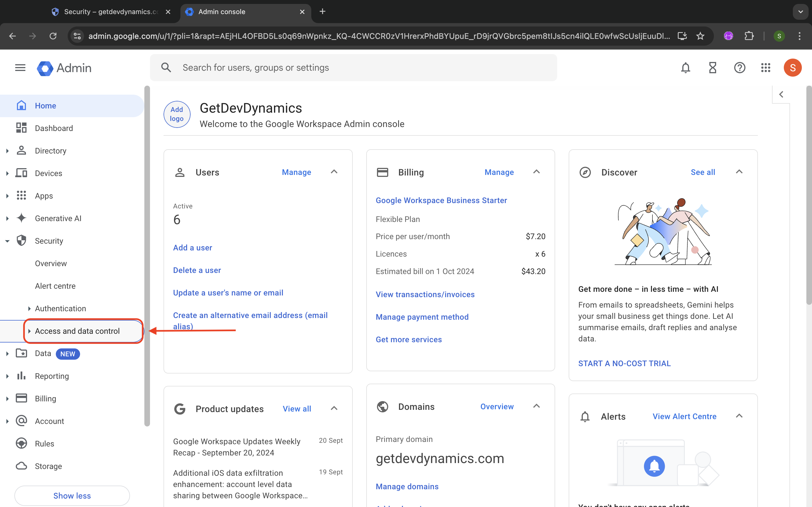The width and height of the screenshot is (812, 507).
Task: Collapse the right side panel arrow
Action: tap(781, 95)
